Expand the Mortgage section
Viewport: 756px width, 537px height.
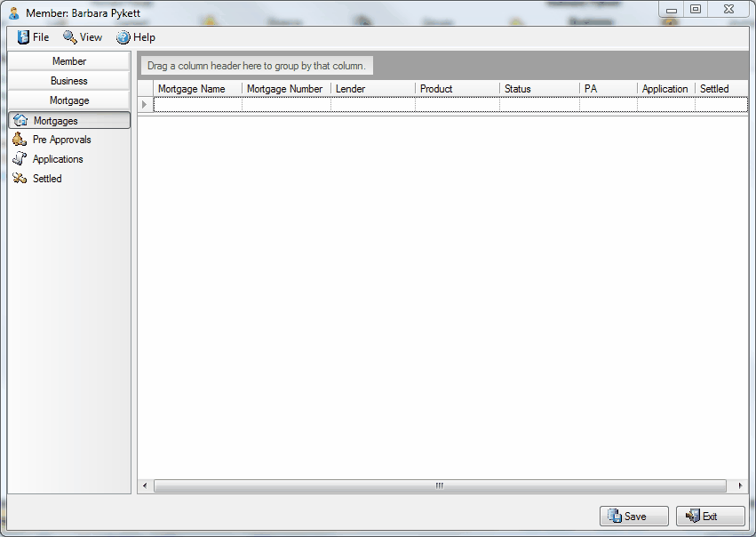69,100
